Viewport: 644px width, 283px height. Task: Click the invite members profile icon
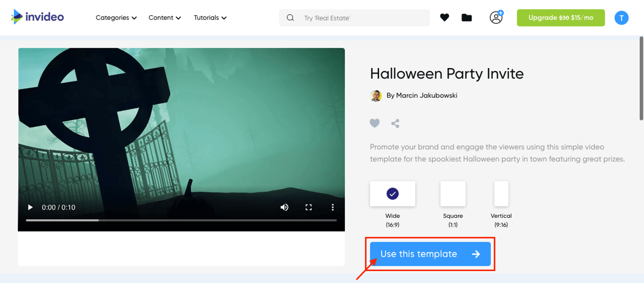(x=495, y=18)
